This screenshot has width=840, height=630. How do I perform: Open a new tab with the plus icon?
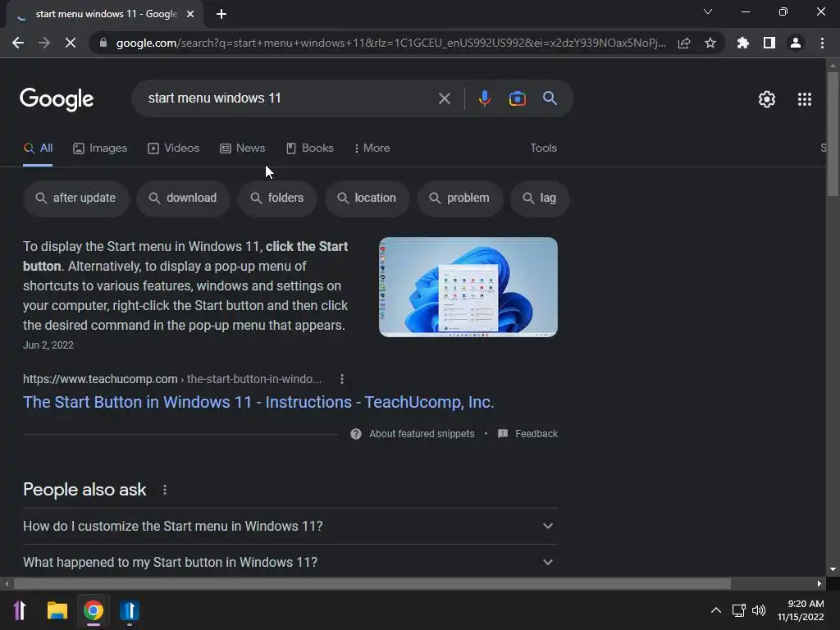[221, 15]
